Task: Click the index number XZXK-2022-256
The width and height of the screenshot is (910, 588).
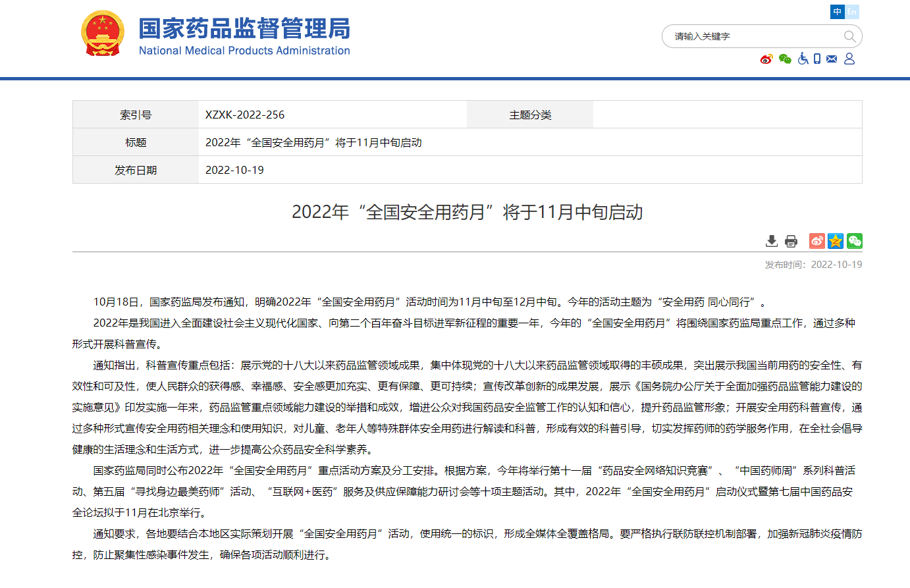Action: [x=245, y=115]
